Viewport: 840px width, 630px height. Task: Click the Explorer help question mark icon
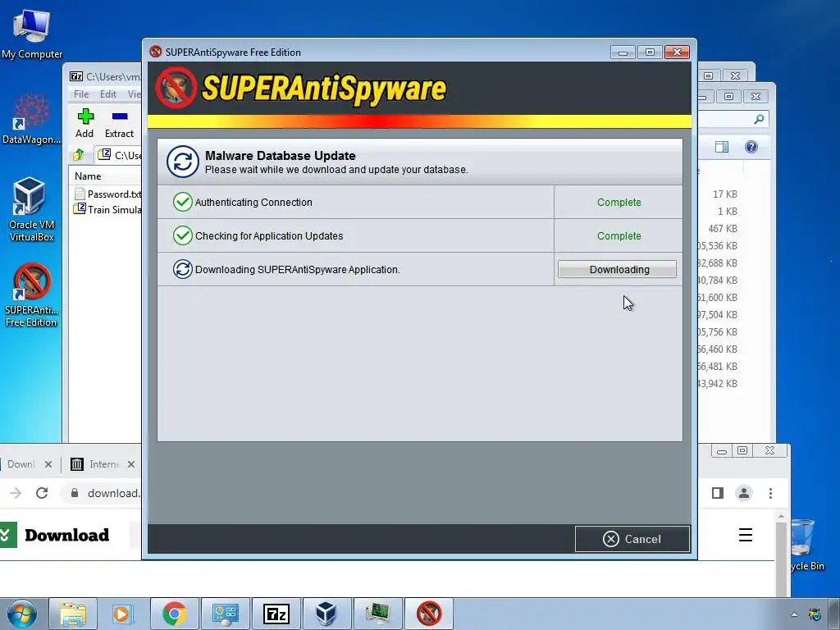coord(751,147)
